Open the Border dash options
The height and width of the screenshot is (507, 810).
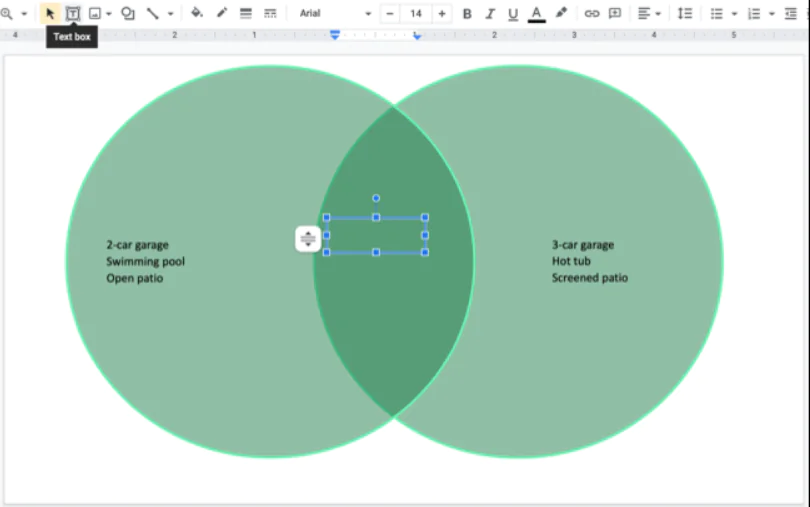pos(270,13)
